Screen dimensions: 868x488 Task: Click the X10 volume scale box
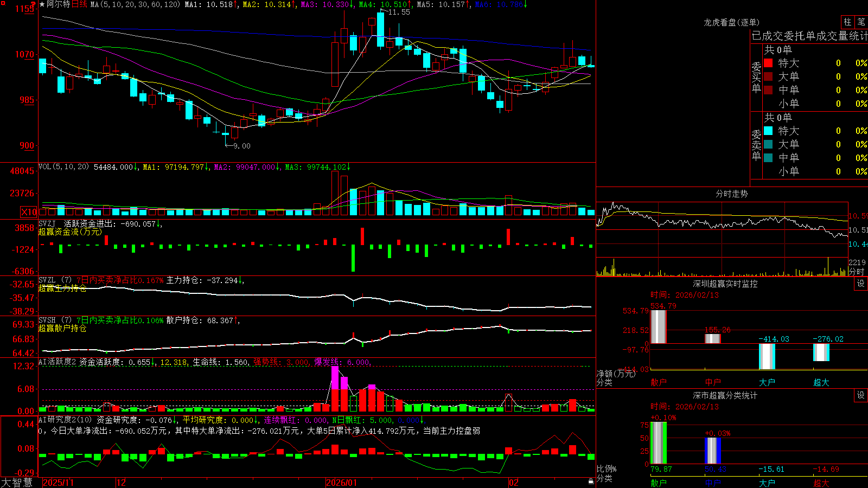click(29, 212)
